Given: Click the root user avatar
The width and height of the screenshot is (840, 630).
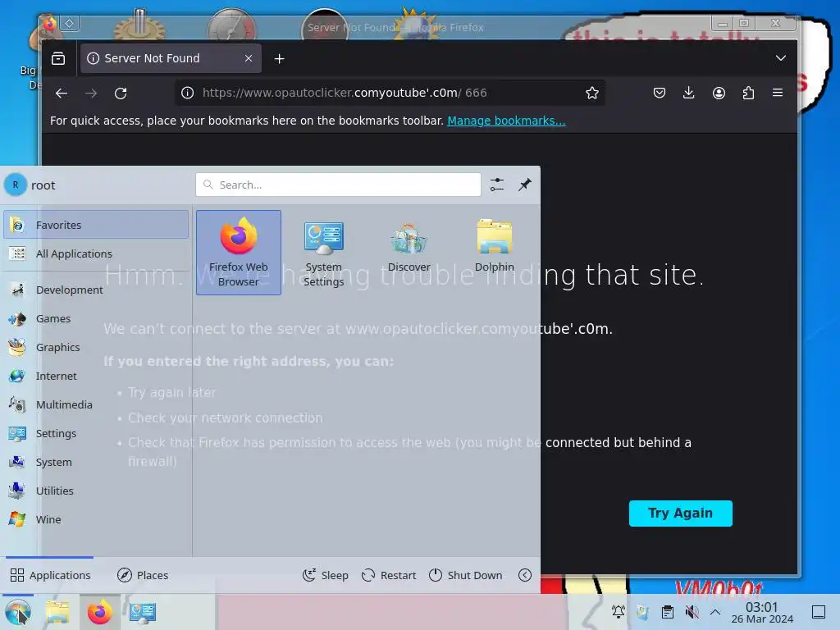Looking at the screenshot, I should click(16, 185).
